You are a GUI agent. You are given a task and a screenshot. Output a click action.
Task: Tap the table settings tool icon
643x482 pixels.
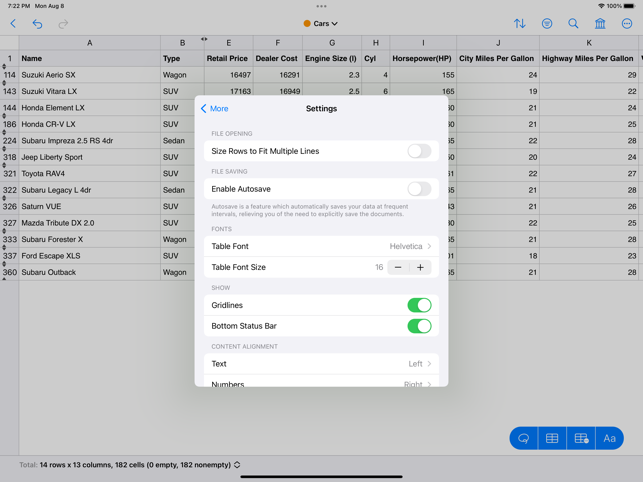click(581, 438)
